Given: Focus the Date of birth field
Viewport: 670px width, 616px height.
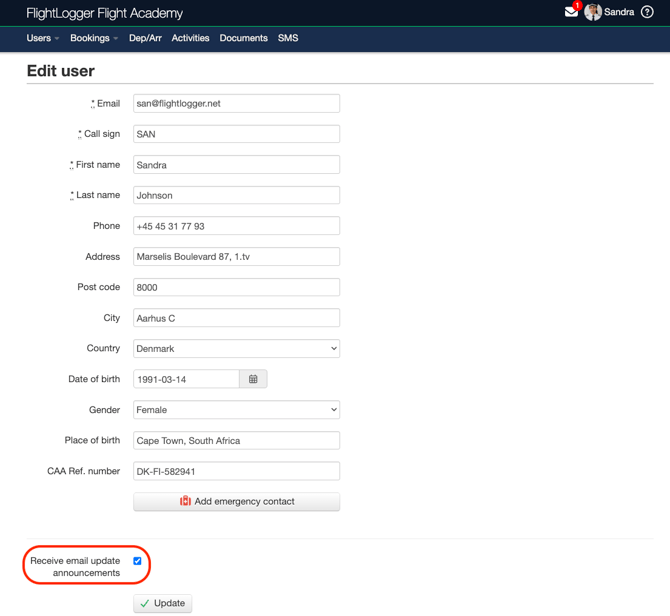Looking at the screenshot, I should 186,379.
